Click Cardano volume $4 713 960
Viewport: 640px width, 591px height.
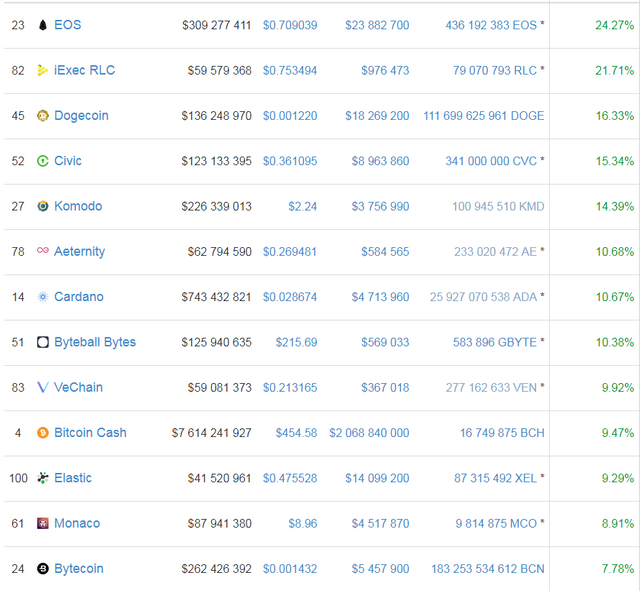pos(380,297)
